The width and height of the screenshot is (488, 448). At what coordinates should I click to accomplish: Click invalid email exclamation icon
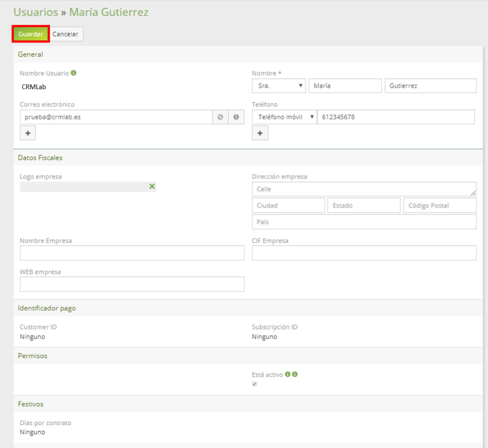[x=236, y=117]
